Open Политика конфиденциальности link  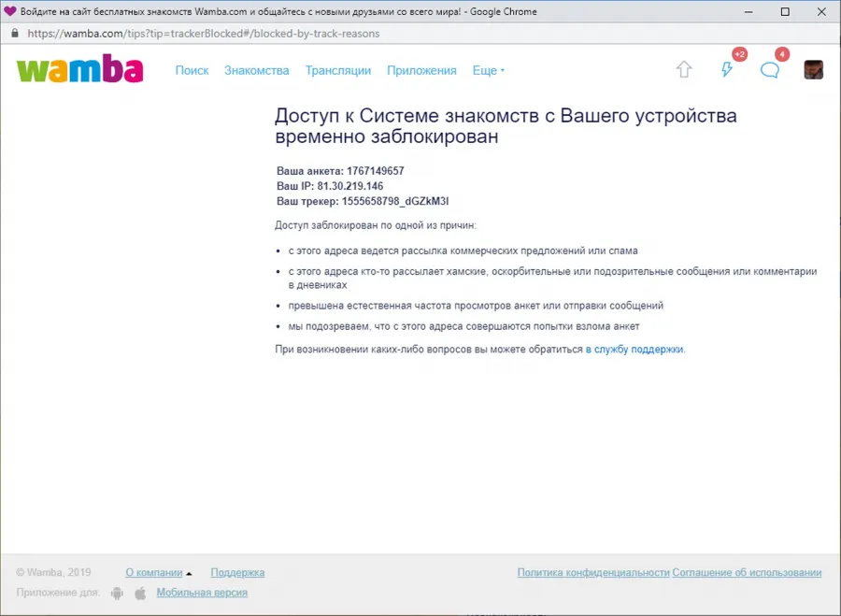pyautogui.click(x=593, y=573)
